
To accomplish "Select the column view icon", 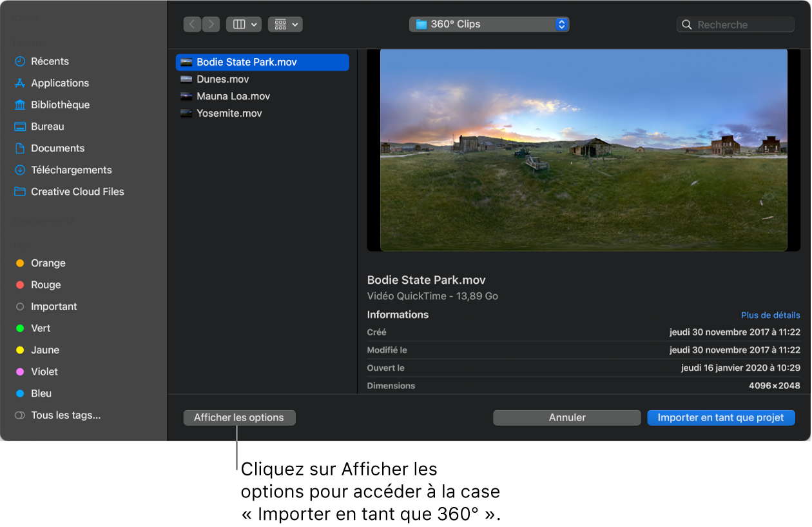I will point(238,24).
